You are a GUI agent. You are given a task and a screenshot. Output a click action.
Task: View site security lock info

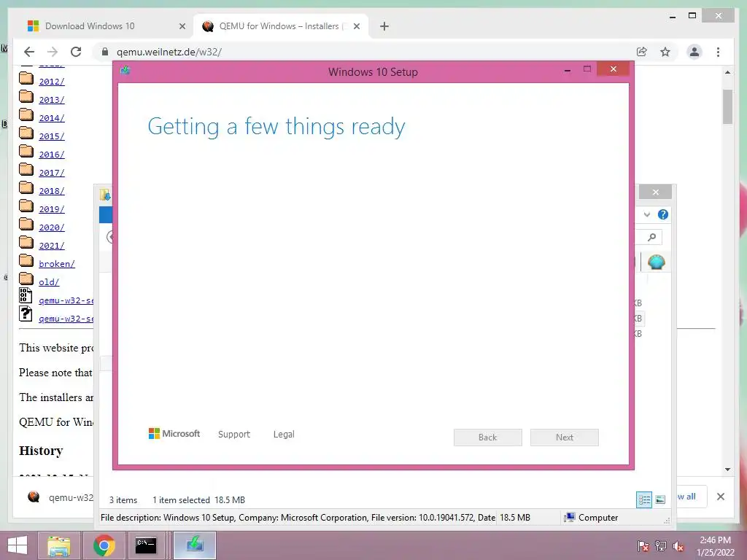(105, 52)
